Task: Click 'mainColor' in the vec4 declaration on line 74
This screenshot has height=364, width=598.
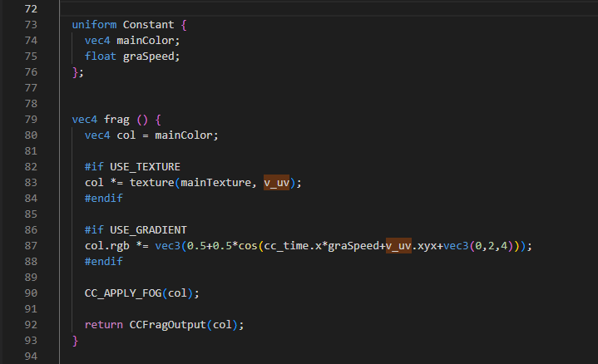Action: [146, 41]
